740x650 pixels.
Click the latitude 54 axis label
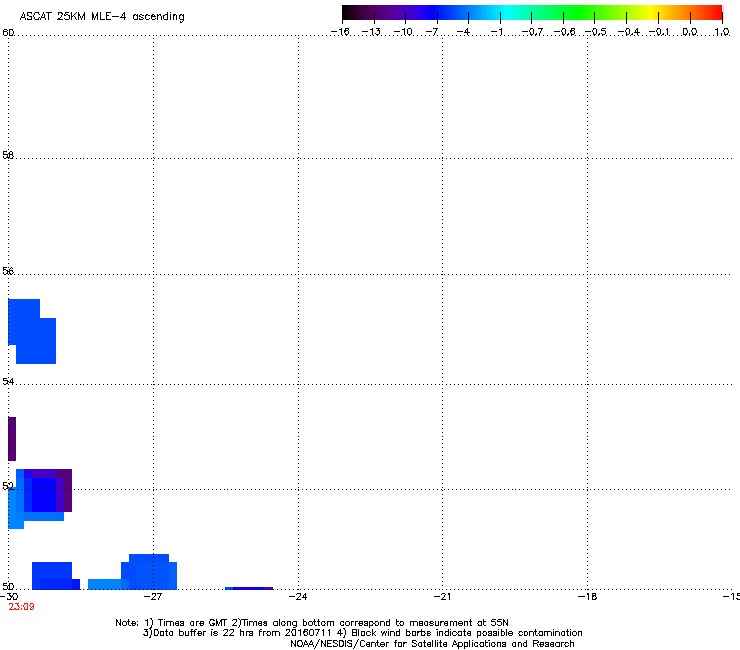8,381
